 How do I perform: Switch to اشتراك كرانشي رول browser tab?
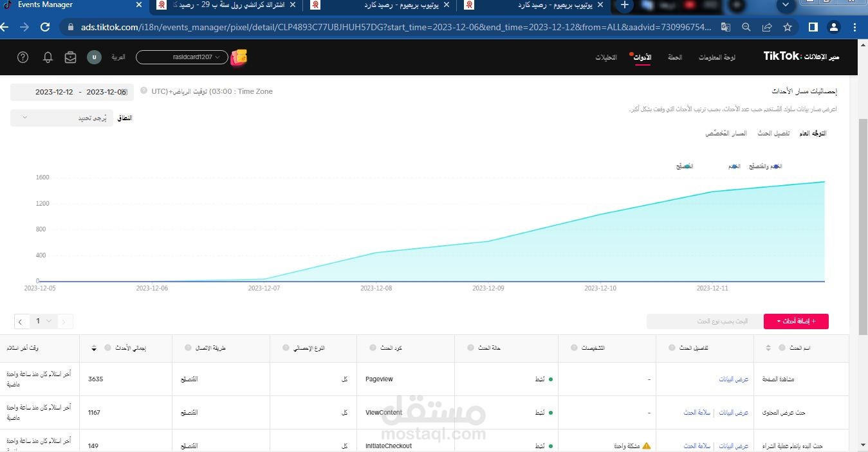click(226, 5)
